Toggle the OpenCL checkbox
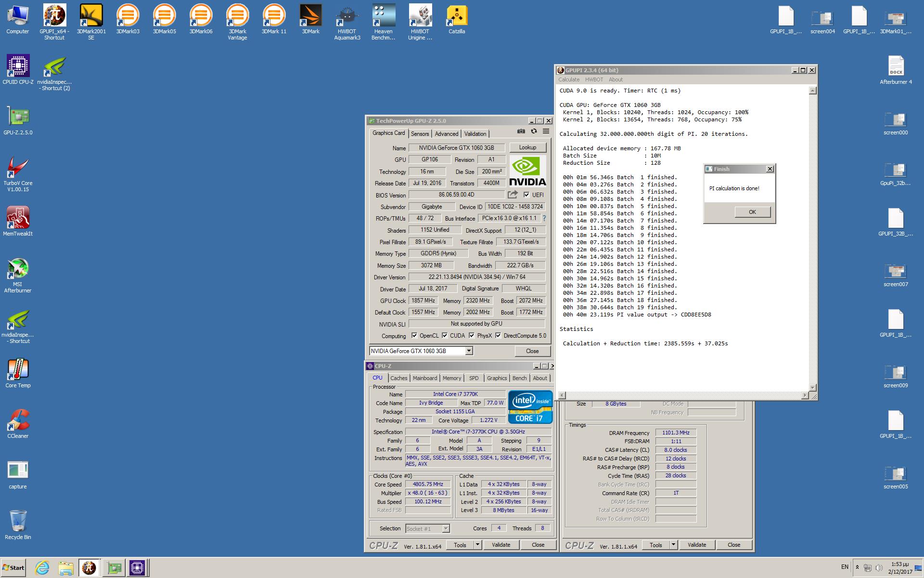Viewport: 924px width, 578px height. (414, 336)
